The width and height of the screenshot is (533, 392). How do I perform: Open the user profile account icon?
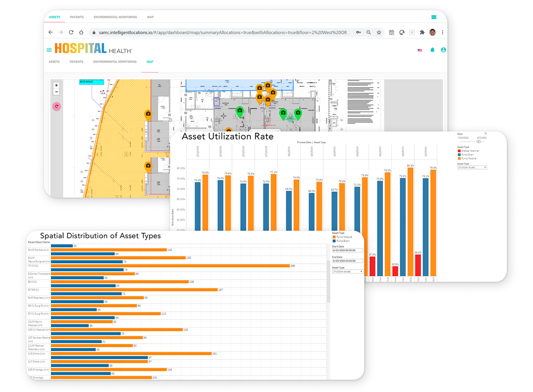pyautogui.click(x=443, y=50)
